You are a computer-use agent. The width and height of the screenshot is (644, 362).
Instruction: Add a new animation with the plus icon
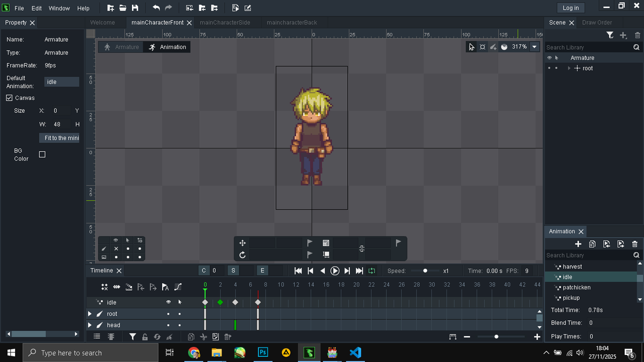coord(578,244)
